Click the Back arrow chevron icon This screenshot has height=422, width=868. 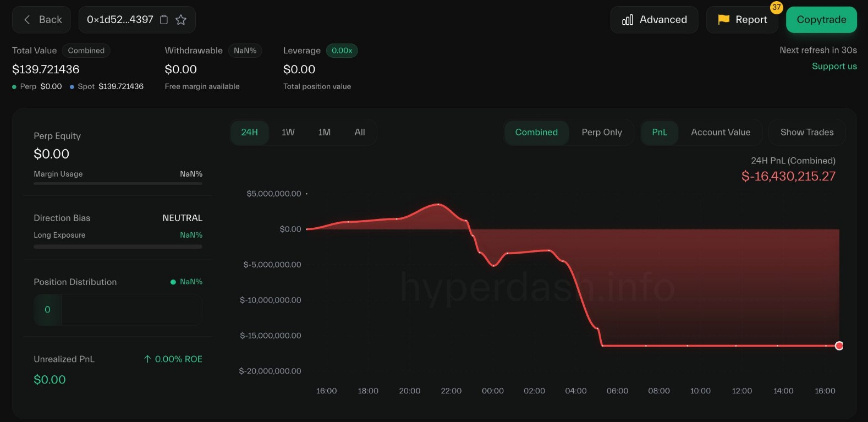click(27, 20)
